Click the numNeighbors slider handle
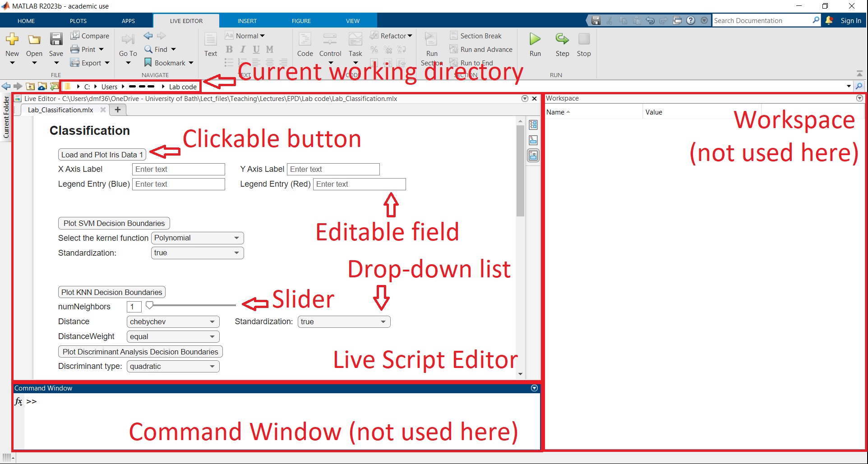 pyautogui.click(x=149, y=305)
